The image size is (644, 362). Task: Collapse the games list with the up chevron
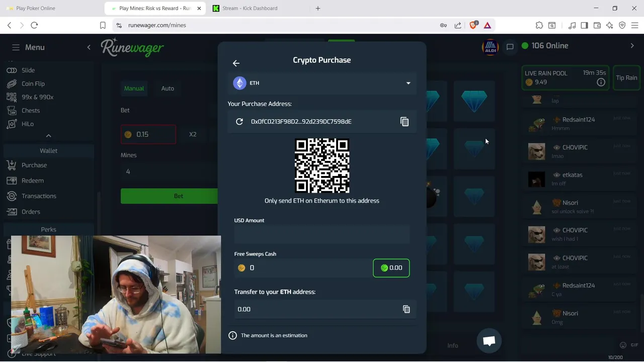pyautogui.click(x=48, y=136)
